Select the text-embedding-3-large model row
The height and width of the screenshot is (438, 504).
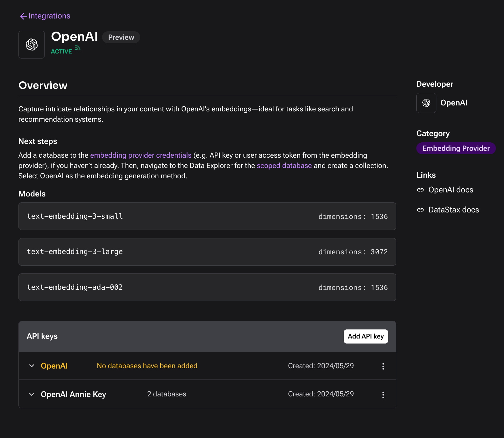coord(207,252)
